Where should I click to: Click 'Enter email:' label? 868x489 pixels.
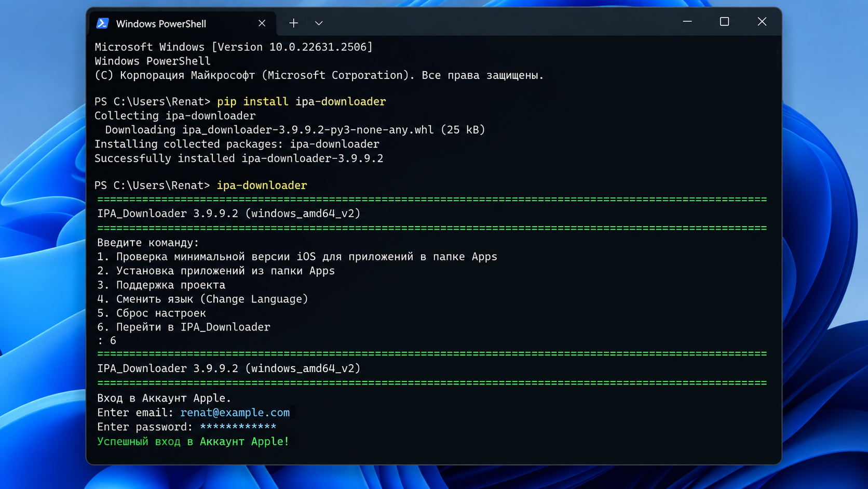[135, 413]
